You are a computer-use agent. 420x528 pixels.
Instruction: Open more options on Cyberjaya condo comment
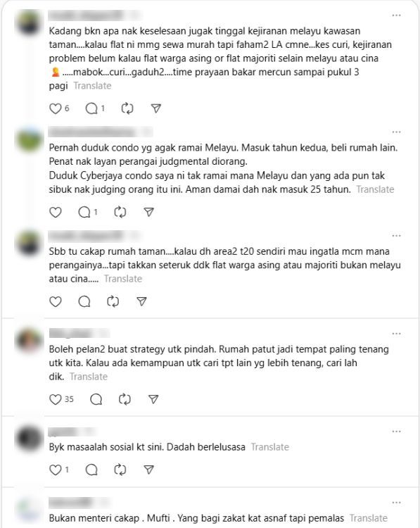(x=397, y=132)
